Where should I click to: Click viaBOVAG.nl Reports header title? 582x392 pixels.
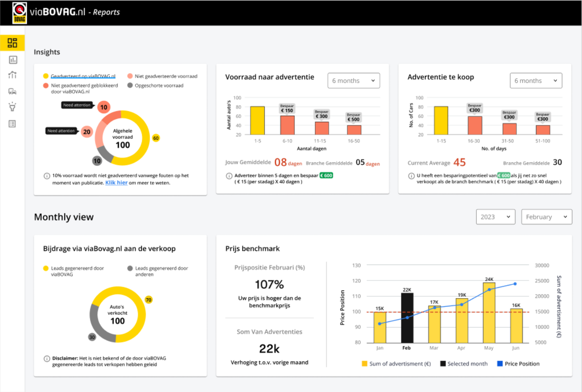point(74,12)
